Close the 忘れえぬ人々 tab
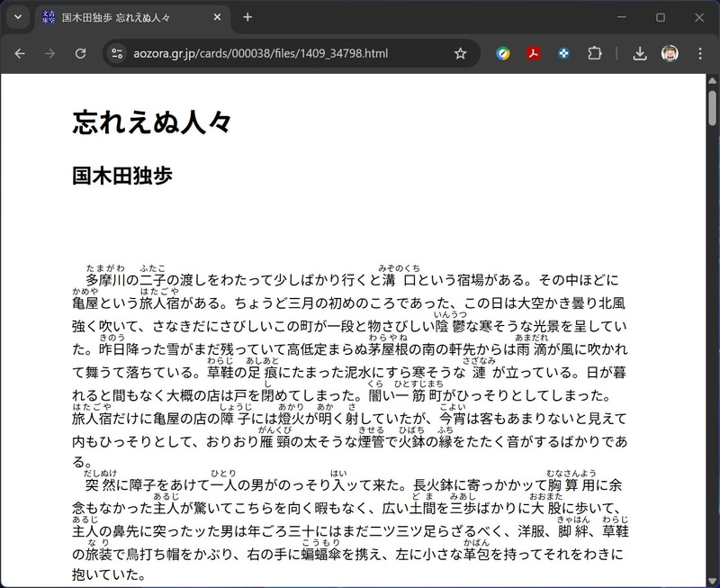720x588 pixels. (217, 17)
